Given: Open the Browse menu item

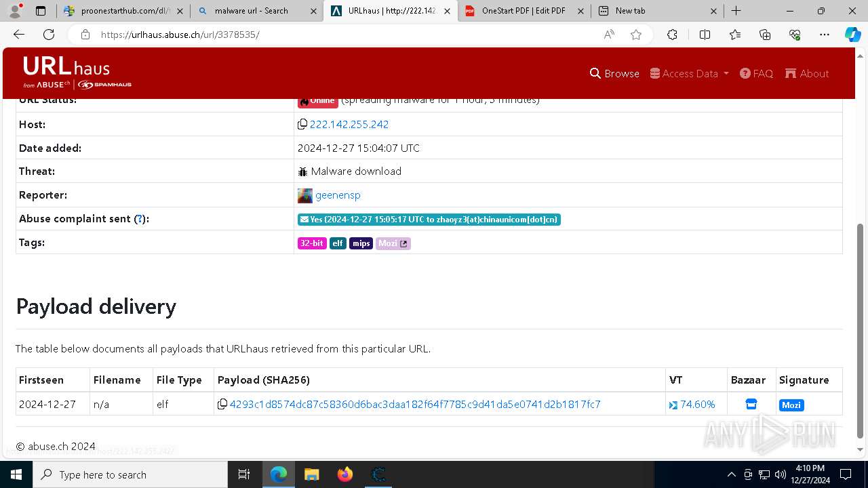Looking at the screenshot, I should click(614, 73).
